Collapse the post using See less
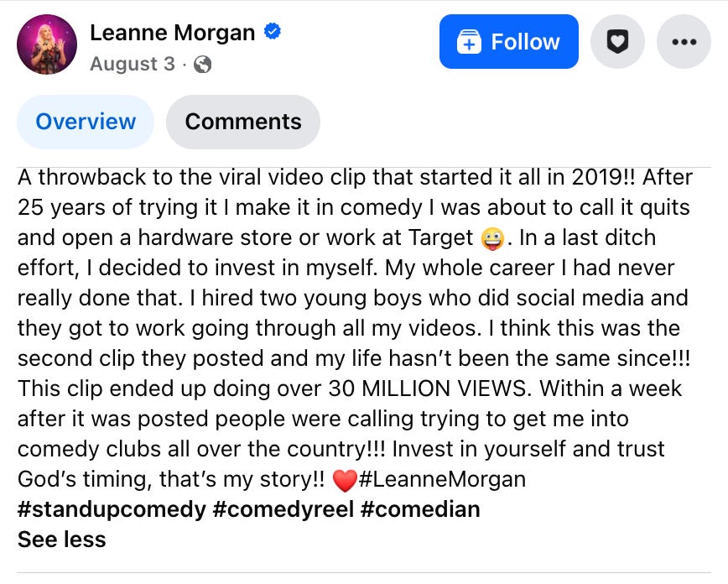728x584 pixels. [x=60, y=539]
